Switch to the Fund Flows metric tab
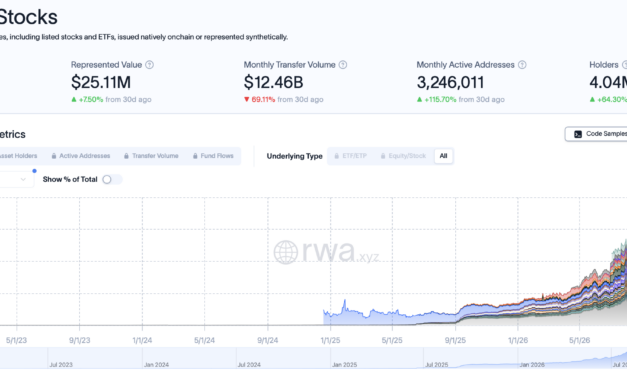Viewport: 627px width, 376px height. point(213,156)
